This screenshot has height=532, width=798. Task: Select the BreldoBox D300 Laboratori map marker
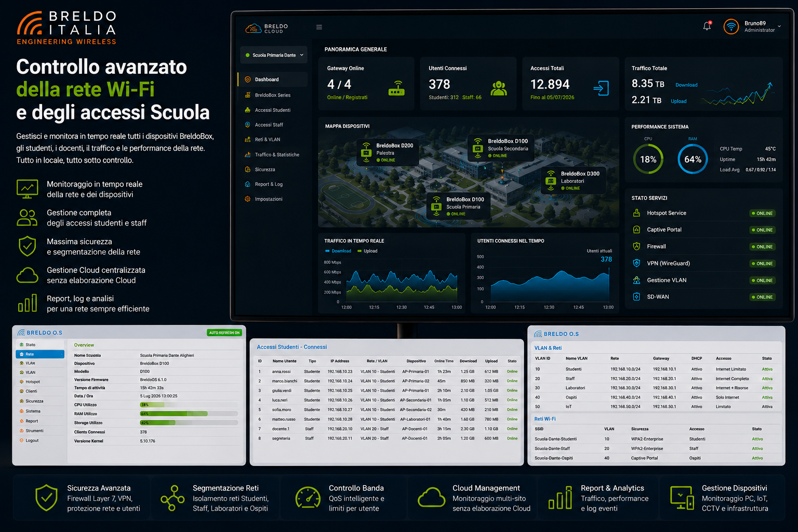pos(574,181)
